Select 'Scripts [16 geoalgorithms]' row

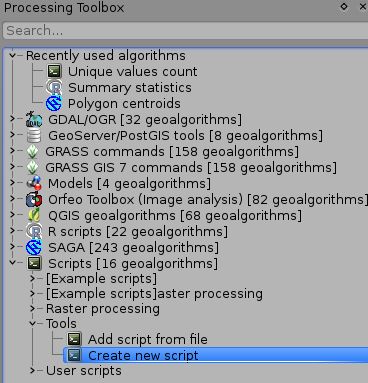133,264
